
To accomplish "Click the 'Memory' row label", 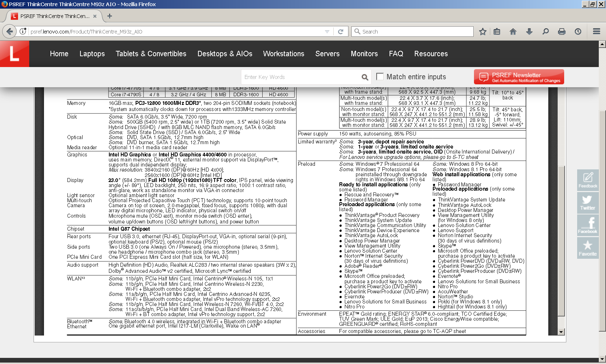I will [76, 103].
